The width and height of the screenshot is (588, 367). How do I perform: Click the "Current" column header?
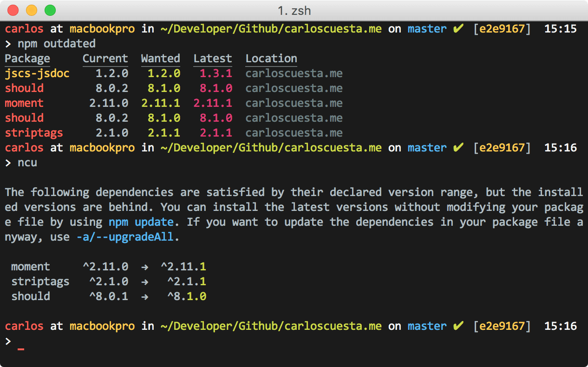pyautogui.click(x=105, y=59)
